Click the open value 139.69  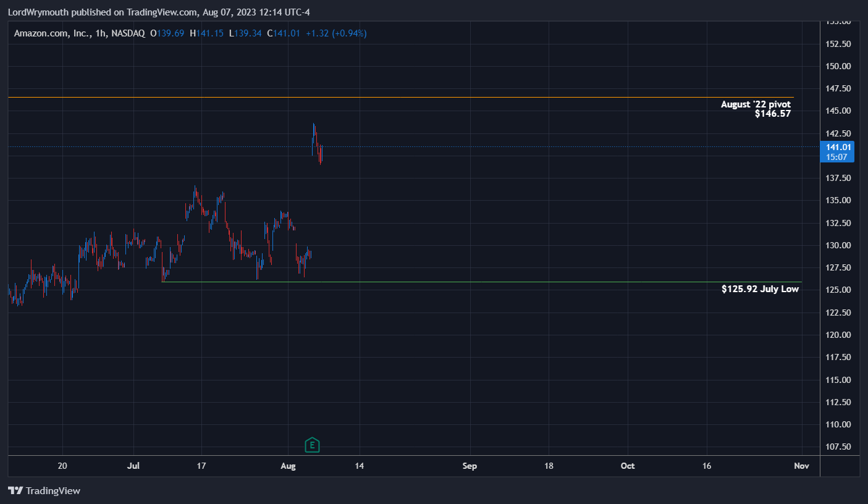click(171, 33)
